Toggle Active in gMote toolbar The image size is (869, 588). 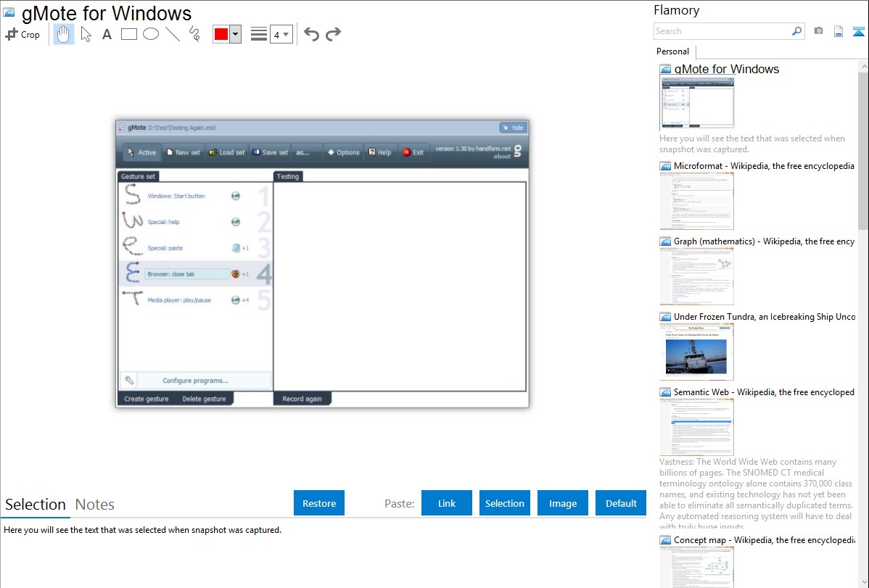(x=141, y=152)
